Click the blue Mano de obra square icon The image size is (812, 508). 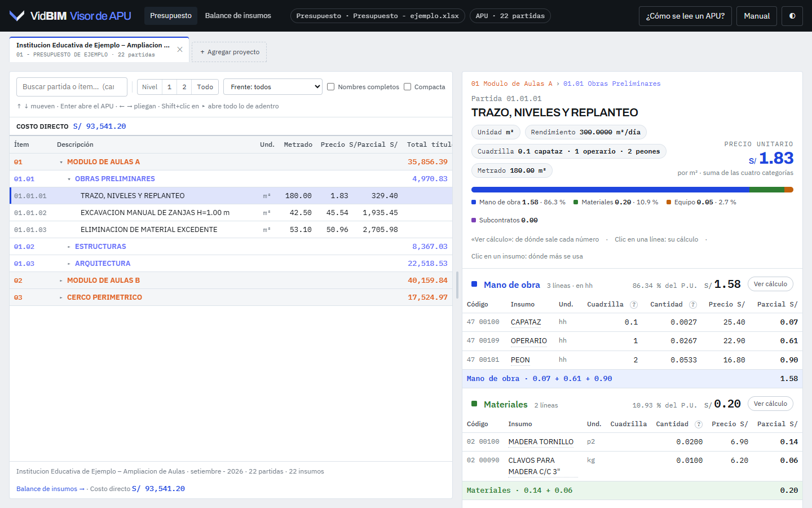(474, 284)
